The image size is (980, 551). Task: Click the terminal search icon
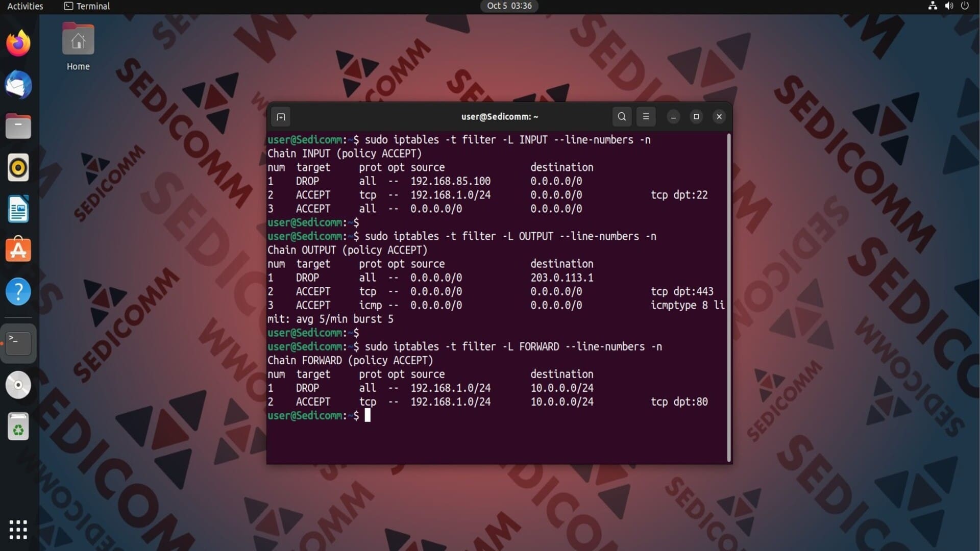pos(622,117)
